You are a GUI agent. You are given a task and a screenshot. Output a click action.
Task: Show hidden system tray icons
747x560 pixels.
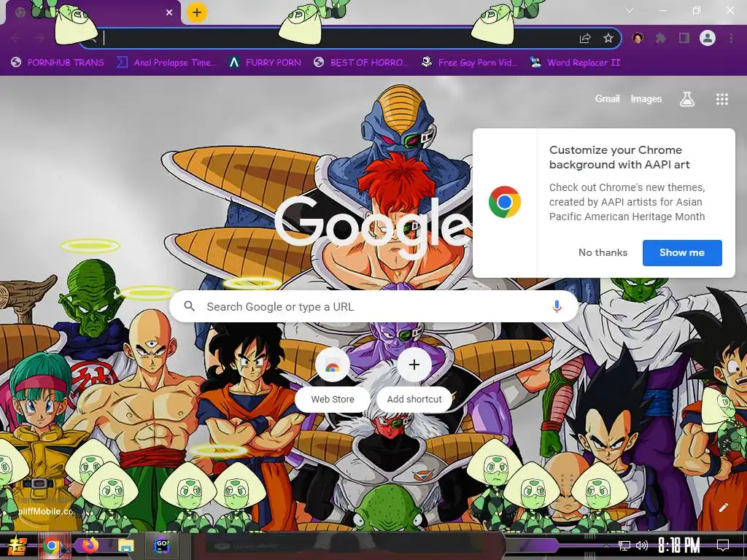pos(606,545)
